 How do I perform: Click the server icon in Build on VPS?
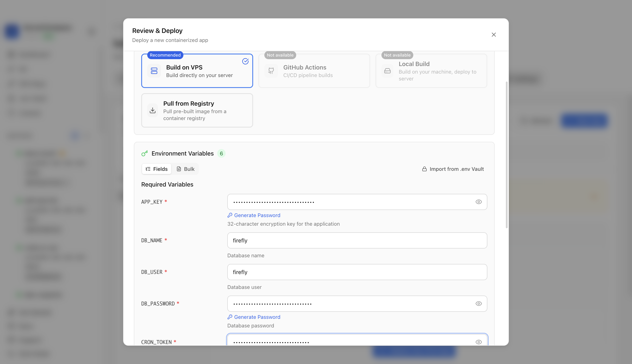(154, 71)
